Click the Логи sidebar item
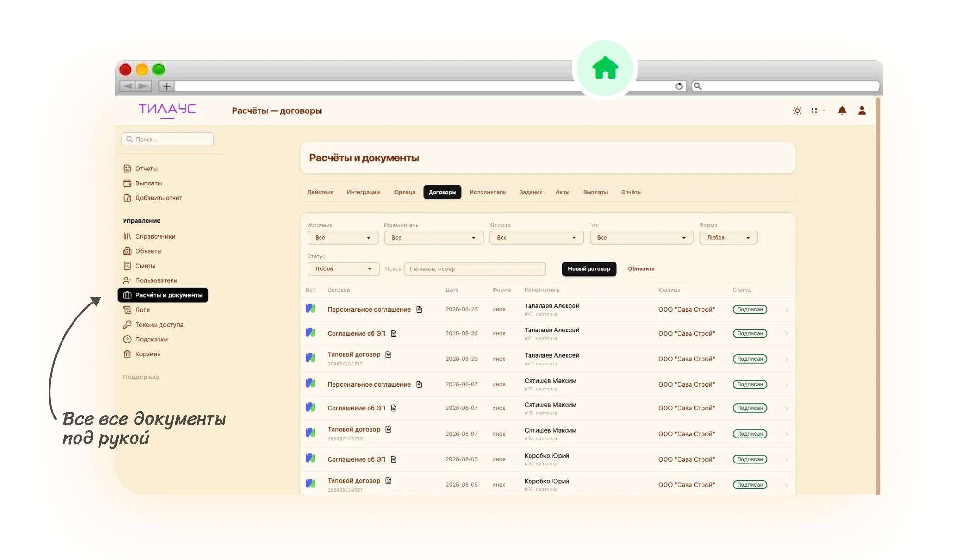 click(x=137, y=310)
